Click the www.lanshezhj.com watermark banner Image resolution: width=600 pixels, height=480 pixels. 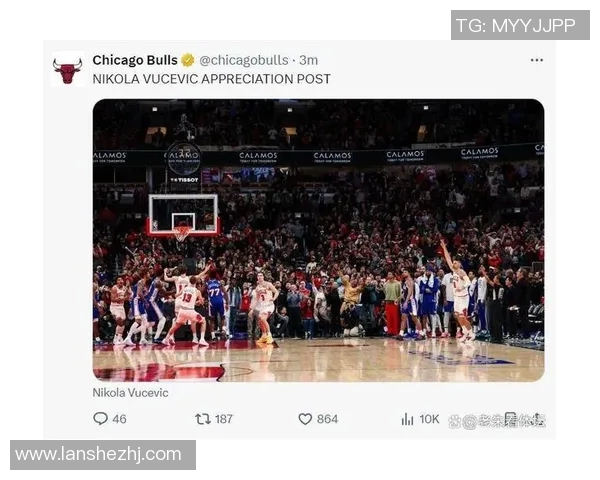point(103,455)
